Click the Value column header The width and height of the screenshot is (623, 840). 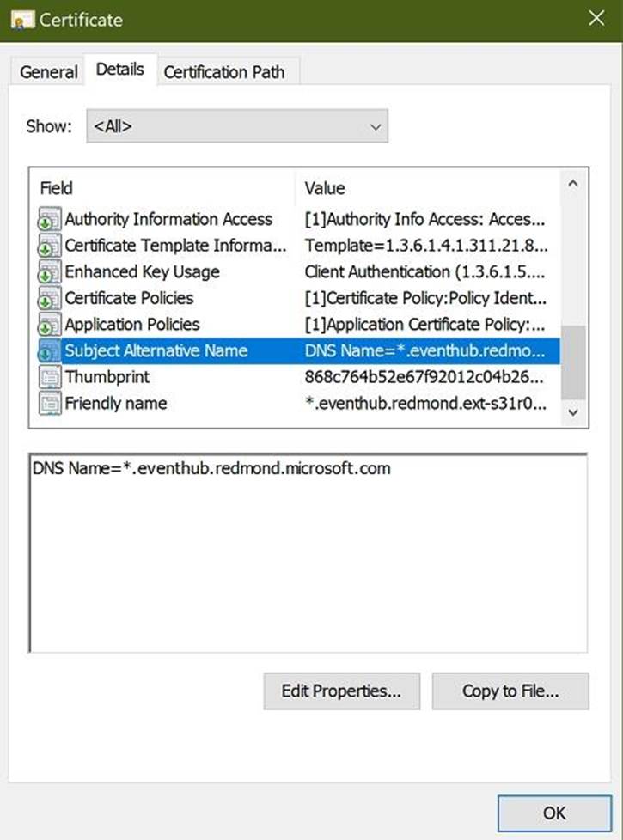click(325, 188)
